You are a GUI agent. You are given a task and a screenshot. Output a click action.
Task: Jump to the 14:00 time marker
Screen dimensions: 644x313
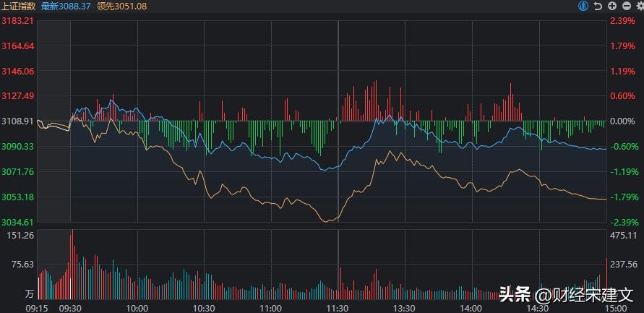tap(471, 308)
